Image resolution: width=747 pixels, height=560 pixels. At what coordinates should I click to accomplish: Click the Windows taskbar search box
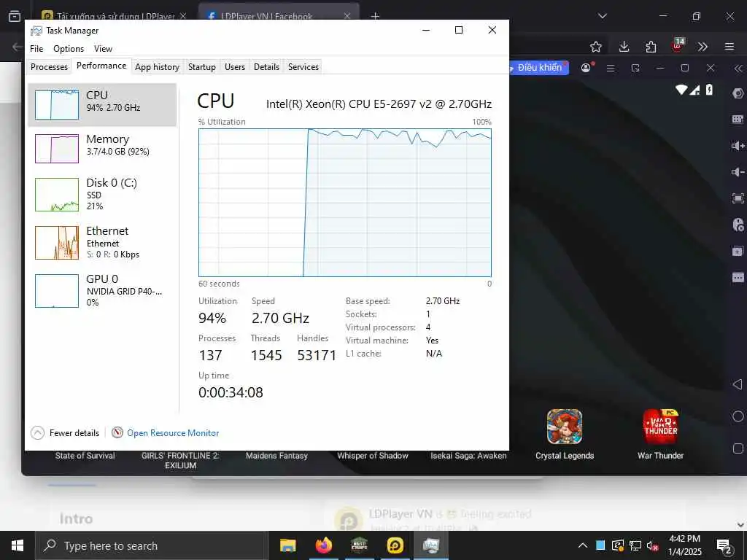(152, 545)
